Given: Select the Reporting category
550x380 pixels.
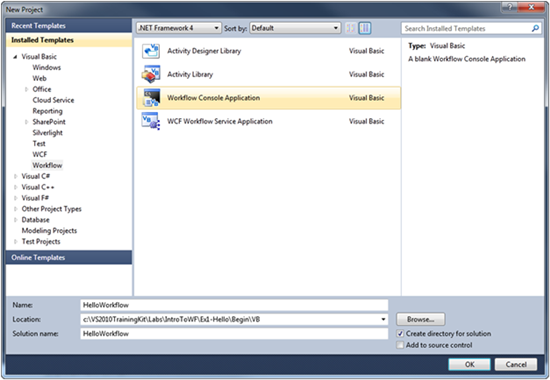Looking at the screenshot, I should [47, 111].
